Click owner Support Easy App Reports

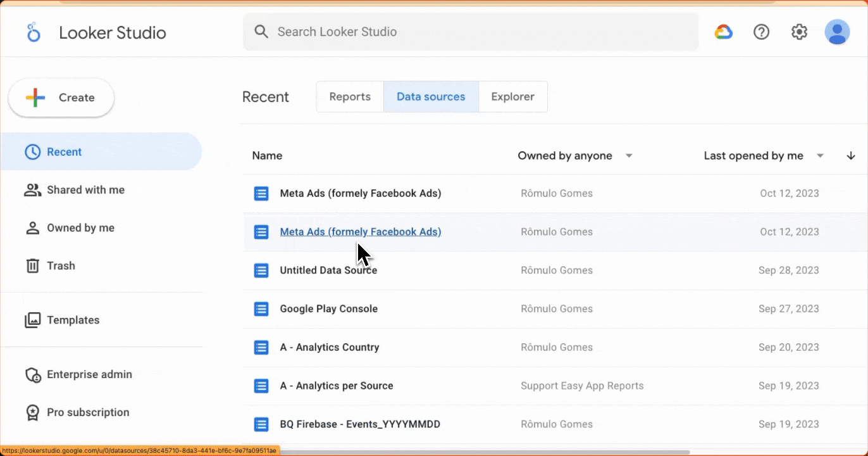coord(582,386)
